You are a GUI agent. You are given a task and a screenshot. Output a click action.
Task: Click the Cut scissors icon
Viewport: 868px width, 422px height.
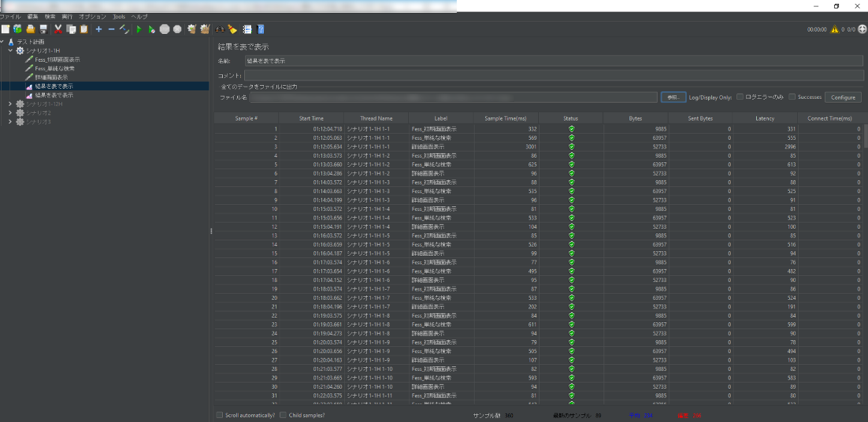(58, 29)
